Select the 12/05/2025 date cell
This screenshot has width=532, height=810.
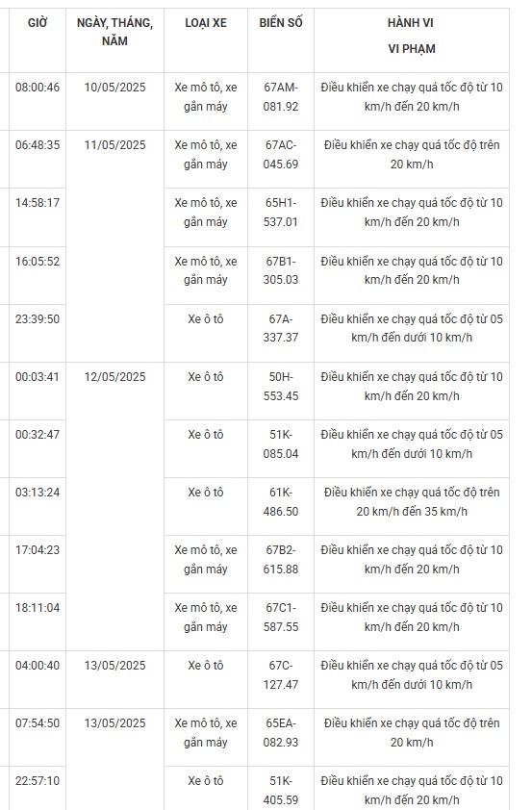[114, 377]
